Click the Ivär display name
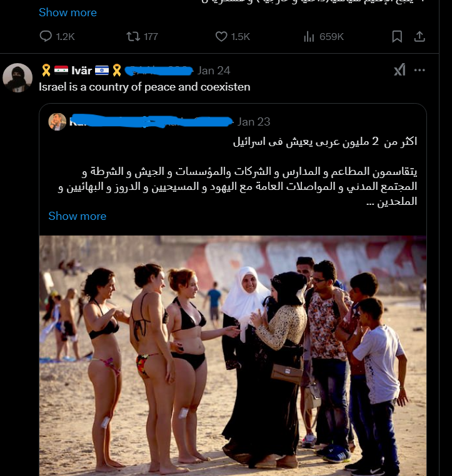This screenshot has height=476, width=452. [81, 71]
